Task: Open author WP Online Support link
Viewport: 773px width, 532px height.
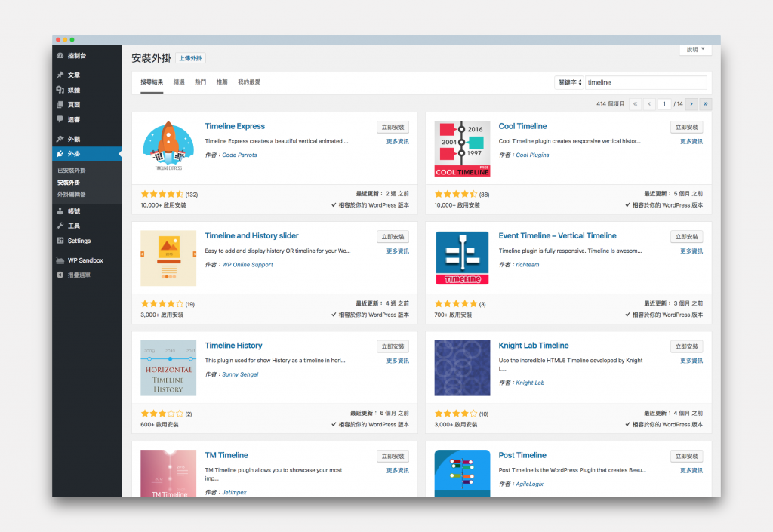Action: 248,265
